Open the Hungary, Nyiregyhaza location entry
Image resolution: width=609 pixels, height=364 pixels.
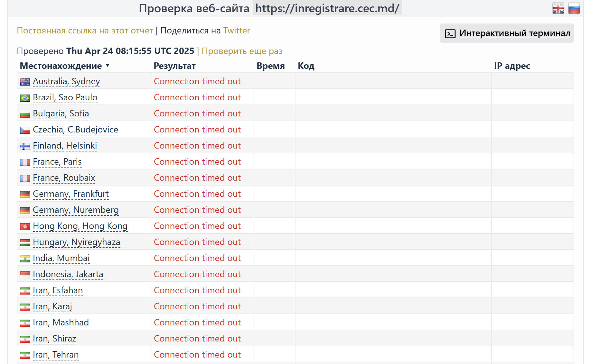pyautogui.click(x=76, y=242)
